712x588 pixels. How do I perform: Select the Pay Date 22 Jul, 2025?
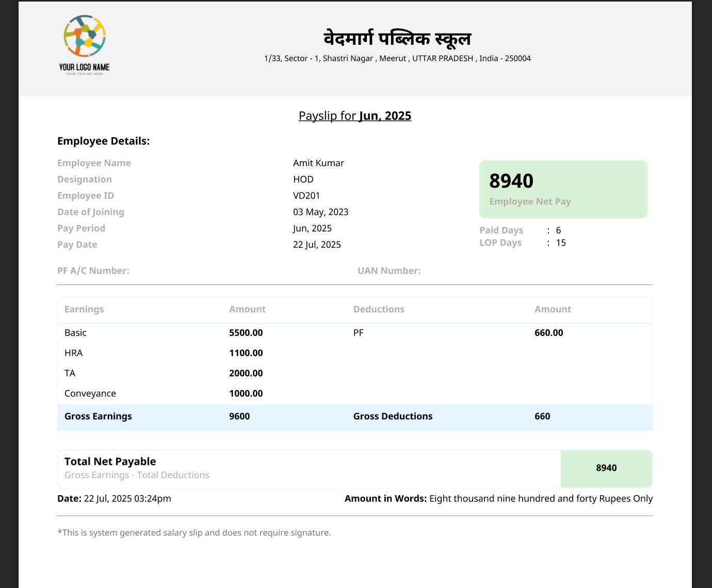tap(317, 244)
